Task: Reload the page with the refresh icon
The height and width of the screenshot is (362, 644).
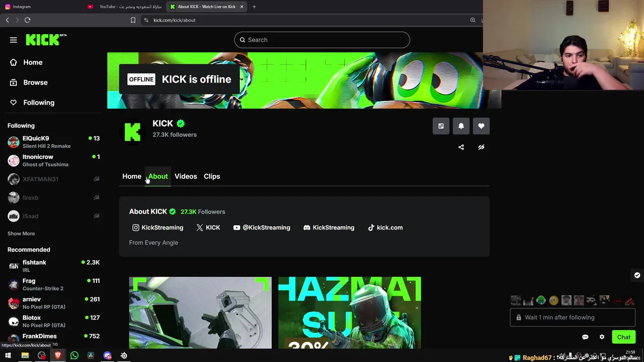Action: pos(28,20)
